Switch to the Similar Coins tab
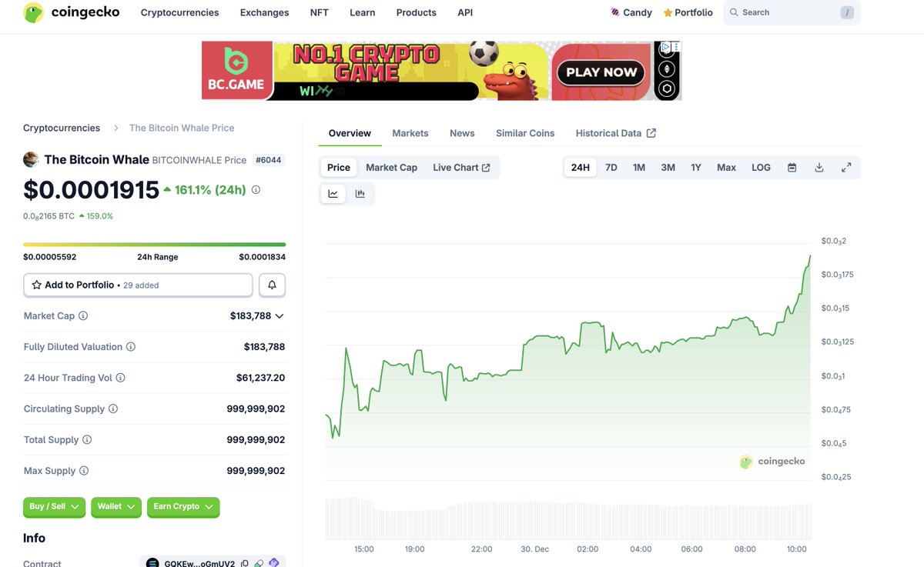Viewport: 924px width, 567px height. [x=525, y=133]
